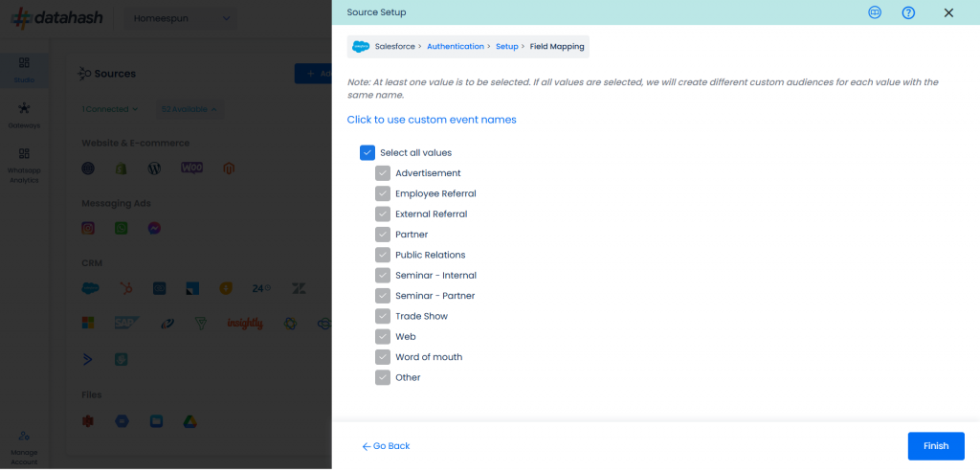Click the Finish button

pos(936,446)
